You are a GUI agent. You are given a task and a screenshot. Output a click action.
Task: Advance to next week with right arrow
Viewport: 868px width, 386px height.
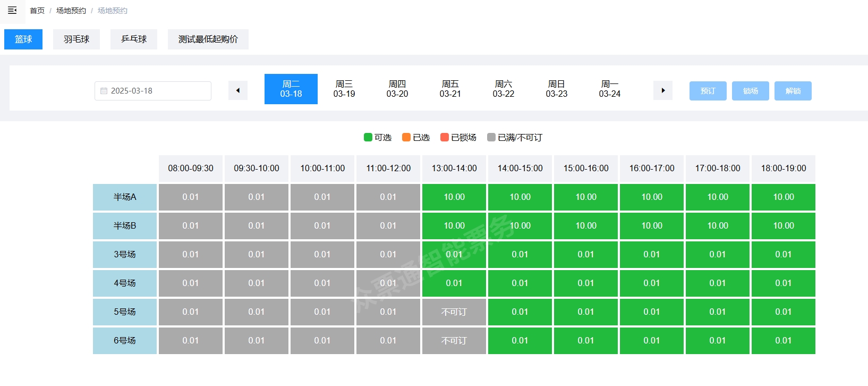tap(663, 90)
